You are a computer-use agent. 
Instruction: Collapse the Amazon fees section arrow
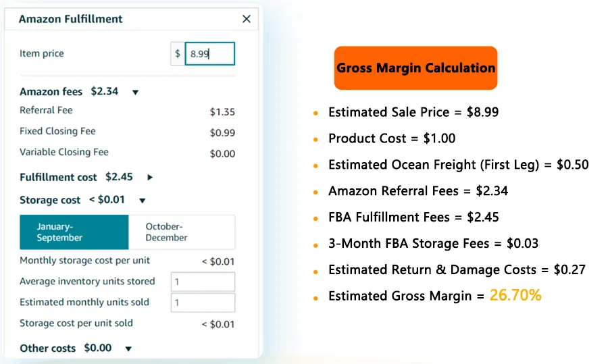[135, 93]
